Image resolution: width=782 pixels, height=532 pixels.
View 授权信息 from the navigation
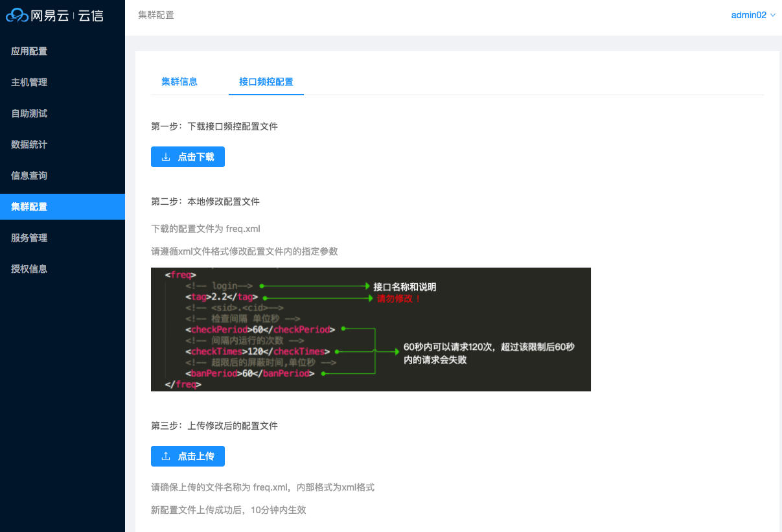[29, 269]
